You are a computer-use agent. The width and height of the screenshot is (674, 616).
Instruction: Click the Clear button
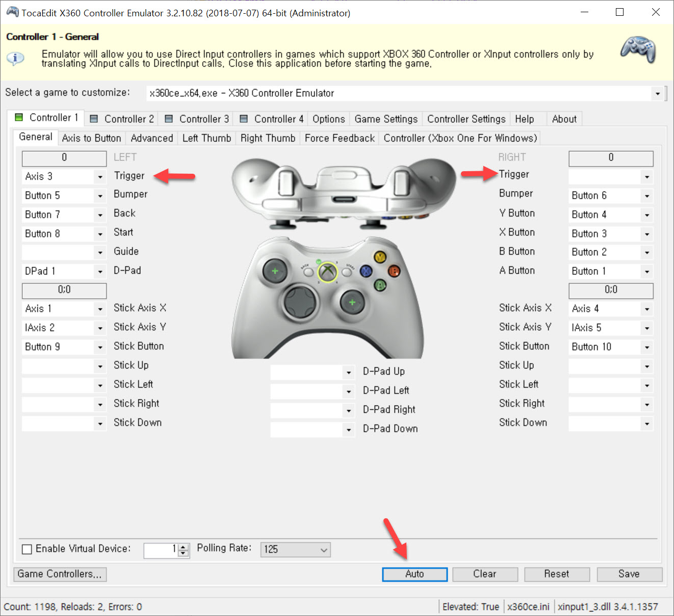(x=485, y=574)
